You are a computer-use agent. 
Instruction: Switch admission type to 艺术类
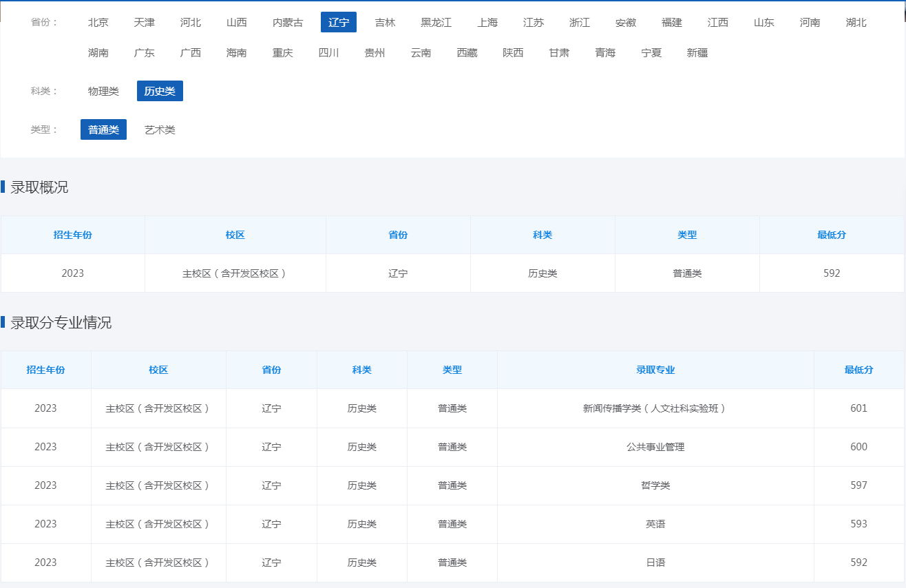point(160,130)
